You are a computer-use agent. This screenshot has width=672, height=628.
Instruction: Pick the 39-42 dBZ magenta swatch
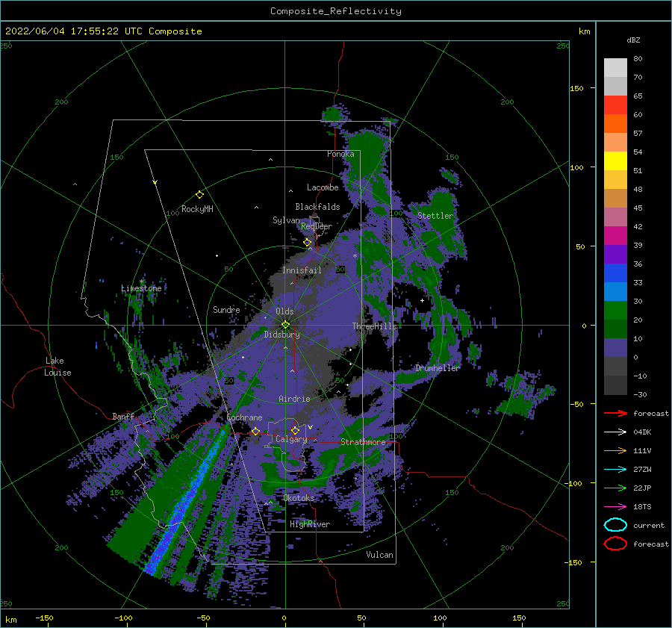click(x=615, y=236)
